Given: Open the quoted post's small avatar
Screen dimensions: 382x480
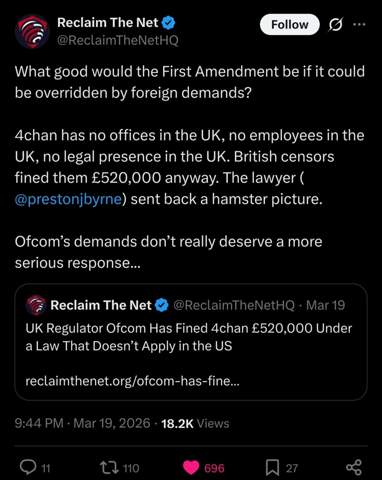Looking at the screenshot, I should pyautogui.click(x=36, y=305).
